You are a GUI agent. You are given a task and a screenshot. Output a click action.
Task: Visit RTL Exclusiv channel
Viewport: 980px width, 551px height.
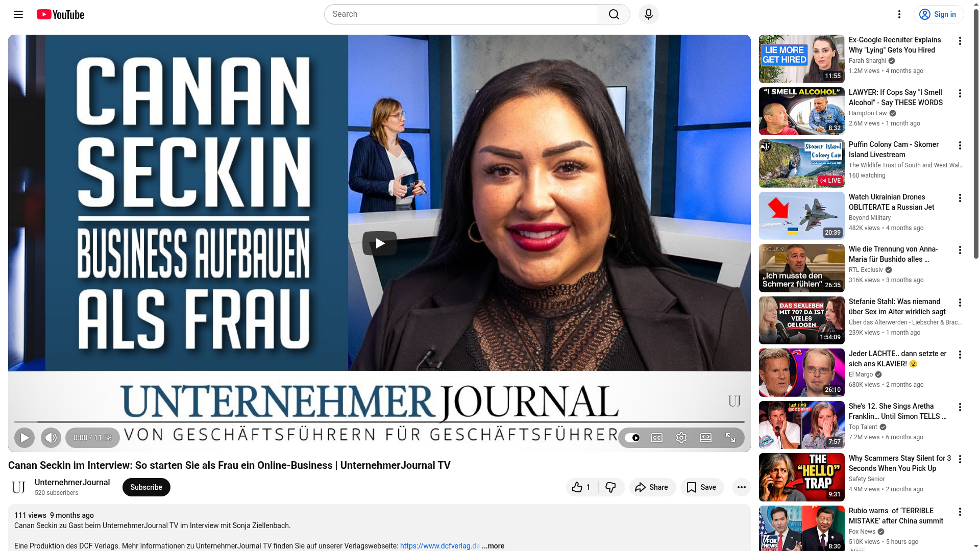(866, 270)
